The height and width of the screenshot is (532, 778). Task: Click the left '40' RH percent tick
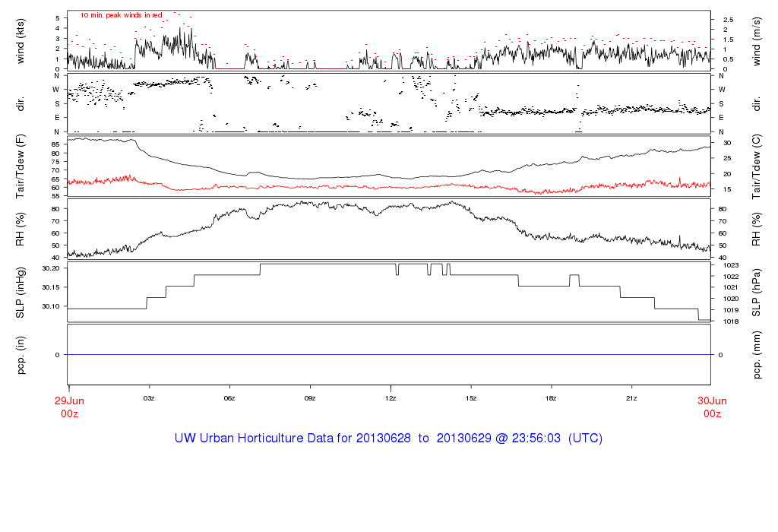55,258
